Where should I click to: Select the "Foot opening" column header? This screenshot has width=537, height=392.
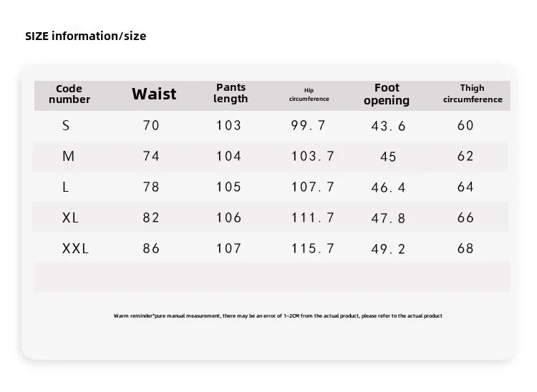(x=387, y=94)
